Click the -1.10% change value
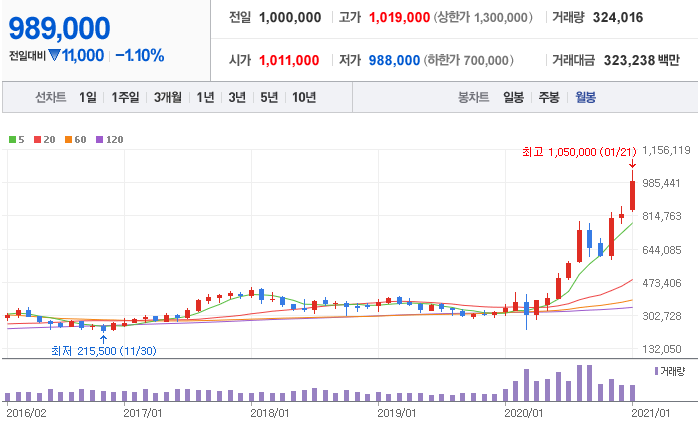Screen dimensions: 698x432 [x=140, y=56]
